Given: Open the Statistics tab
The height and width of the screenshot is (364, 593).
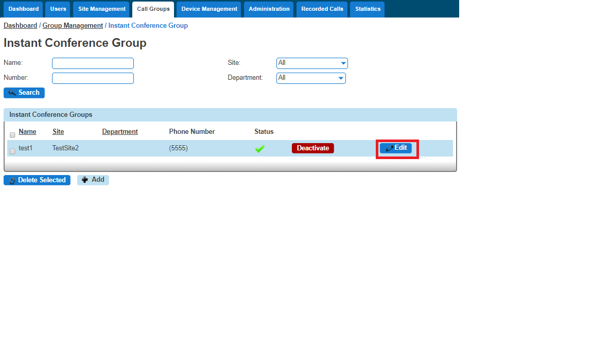Looking at the screenshot, I should 368,9.
